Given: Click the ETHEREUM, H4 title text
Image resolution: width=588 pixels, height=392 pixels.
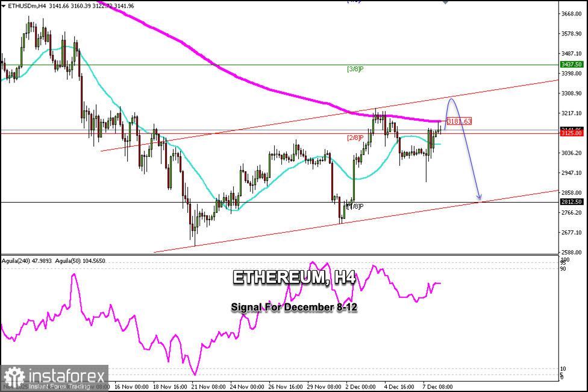Looking at the screenshot, I should click(294, 277).
